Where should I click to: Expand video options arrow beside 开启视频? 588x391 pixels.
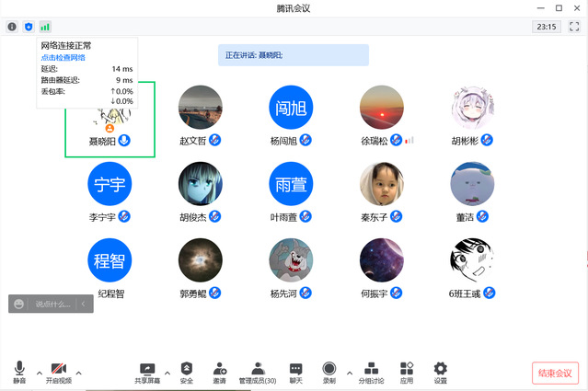click(78, 373)
